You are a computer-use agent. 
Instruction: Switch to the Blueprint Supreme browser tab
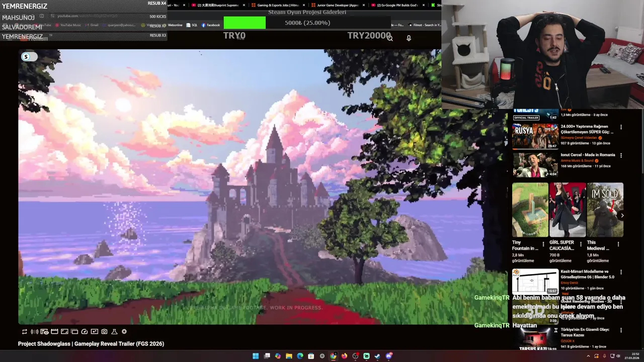pos(217,5)
